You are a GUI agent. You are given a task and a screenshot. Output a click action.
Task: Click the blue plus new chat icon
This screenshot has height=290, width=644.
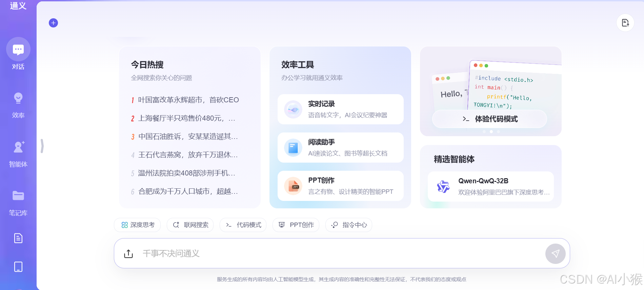click(53, 23)
